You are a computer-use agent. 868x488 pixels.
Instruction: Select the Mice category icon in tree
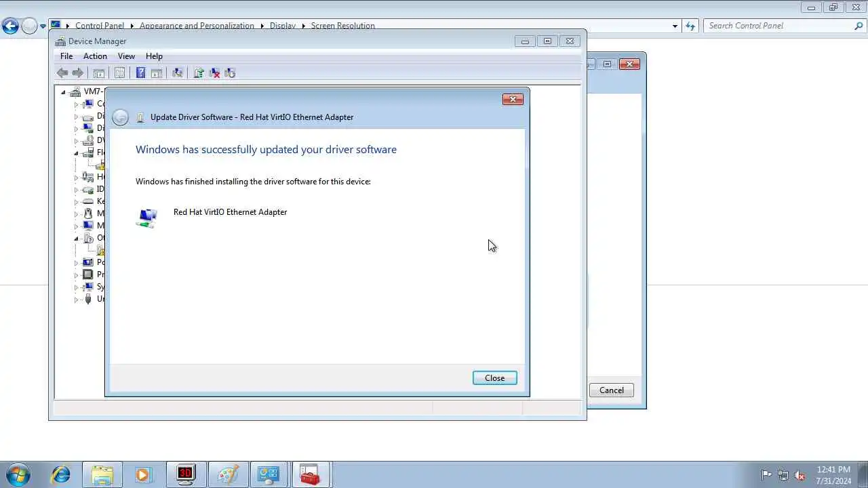click(x=87, y=213)
